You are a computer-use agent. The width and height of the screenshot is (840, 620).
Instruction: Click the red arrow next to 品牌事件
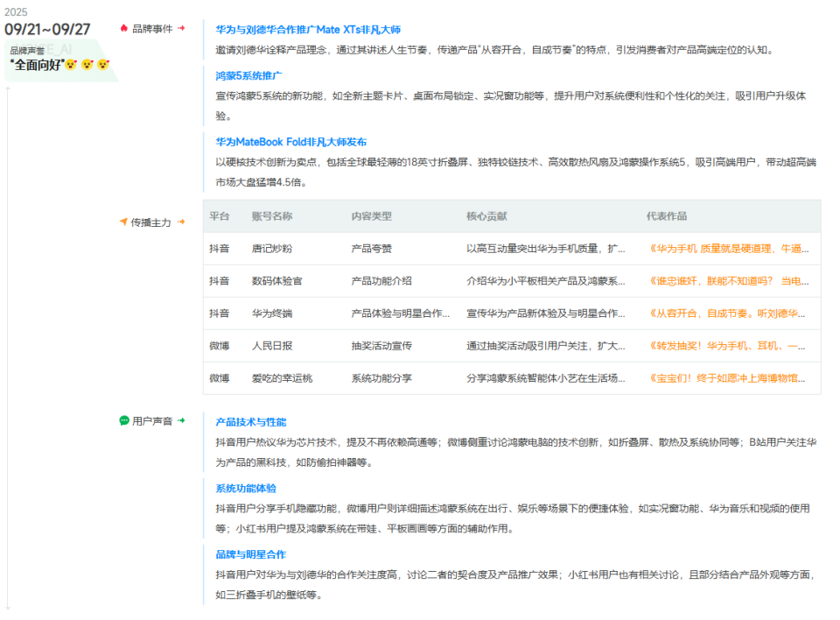point(182,27)
